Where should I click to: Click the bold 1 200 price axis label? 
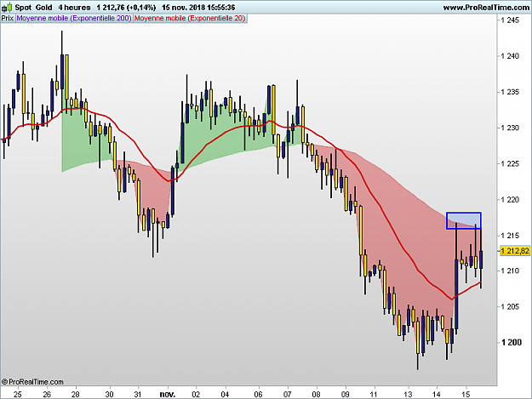[x=512, y=342]
